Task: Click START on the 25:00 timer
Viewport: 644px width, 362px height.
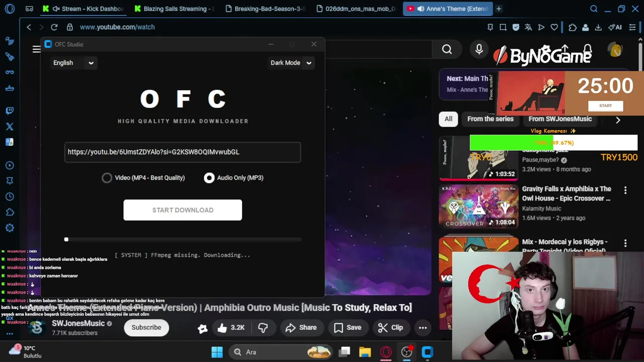Action: (x=605, y=106)
